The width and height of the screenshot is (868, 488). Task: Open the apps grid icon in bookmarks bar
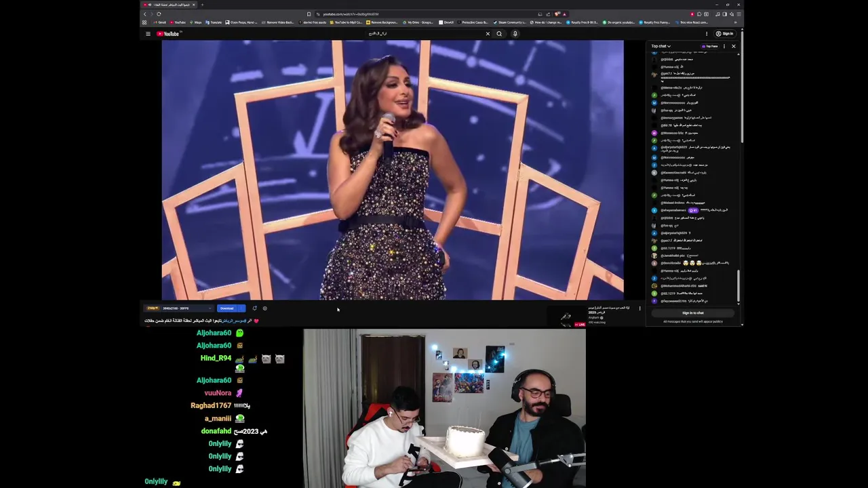pos(144,22)
